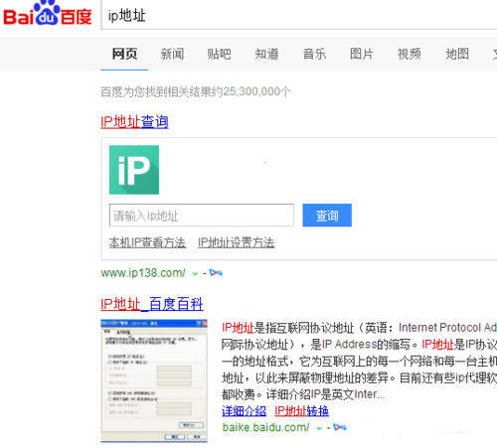Select the 视频 tab
The height and width of the screenshot is (448, 497).
[x=410, y=54]
